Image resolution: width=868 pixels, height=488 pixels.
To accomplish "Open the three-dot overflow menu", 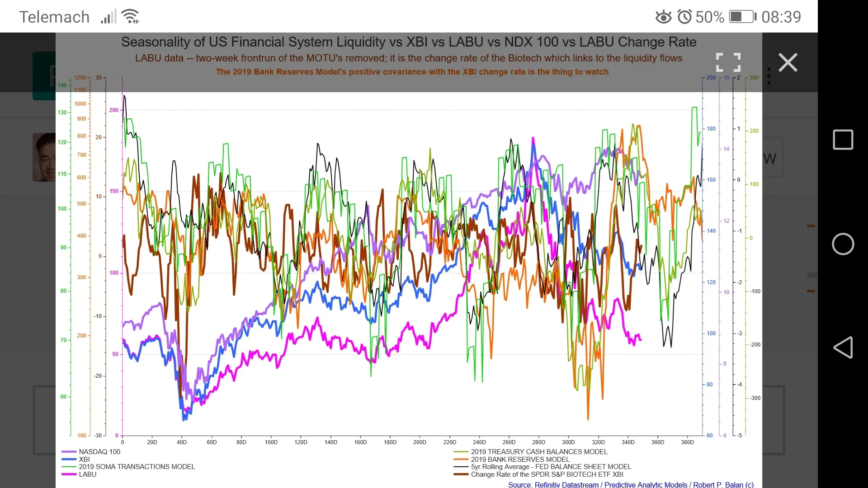I will pyautogui.click(x=769, y=76).
